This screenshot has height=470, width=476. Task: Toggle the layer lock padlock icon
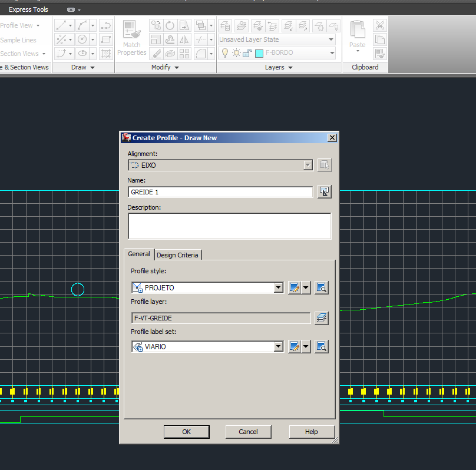pos(247,52)
